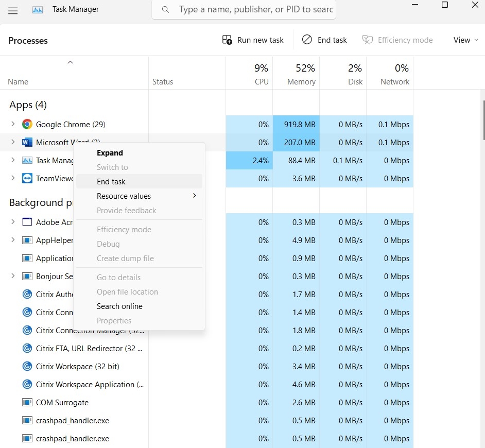Image resolution: width=485 pixels, height=448 pixels.
Task: Click the Bonjour Service icon
Action: (27, 276)
